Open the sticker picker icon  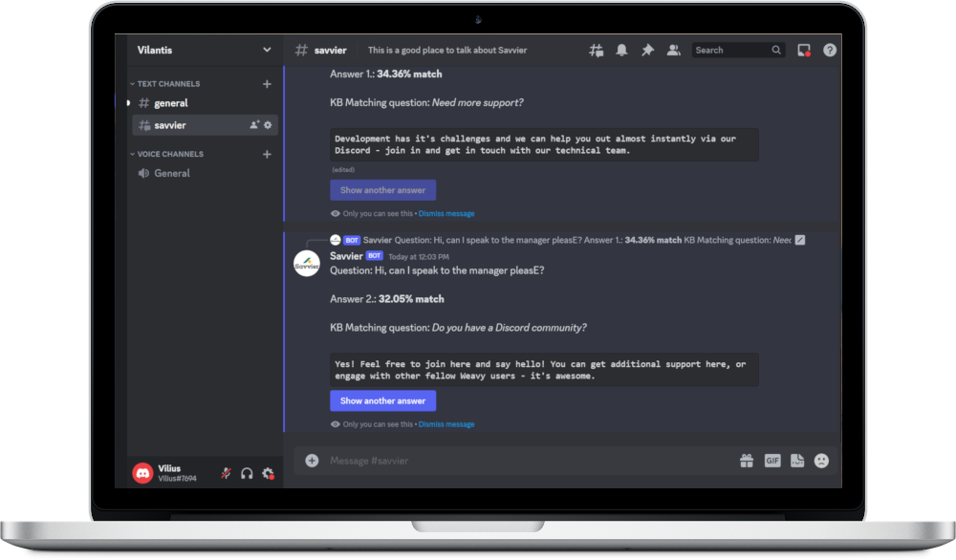click(x=797, y=461)
